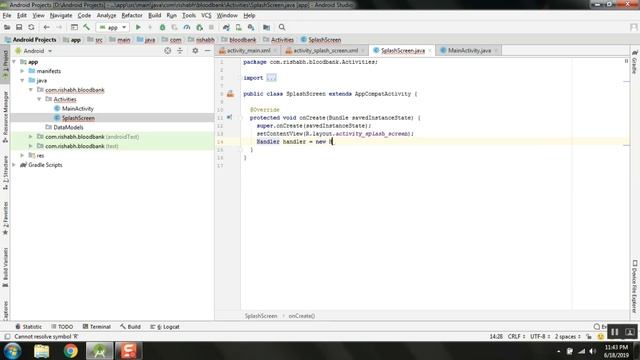This screenshot has width=640, height=360.
Task: Click the Save All toolbar icon
Action: tap(19, 27)
